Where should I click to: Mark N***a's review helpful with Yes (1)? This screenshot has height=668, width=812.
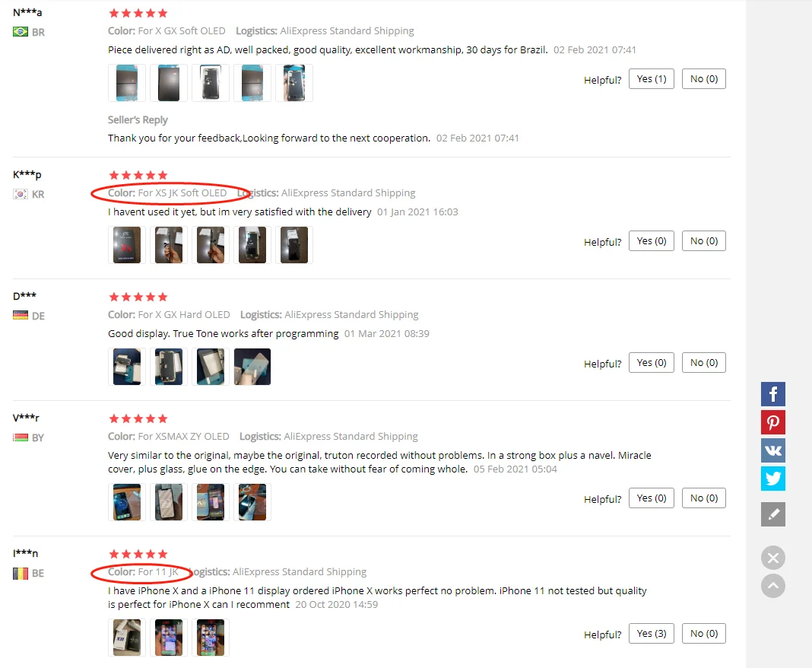651,79
